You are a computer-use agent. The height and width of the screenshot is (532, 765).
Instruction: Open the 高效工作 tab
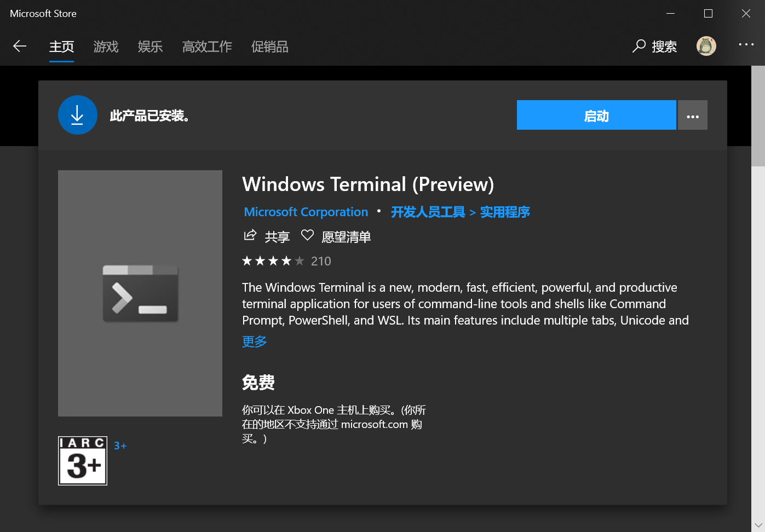[207, 47]
